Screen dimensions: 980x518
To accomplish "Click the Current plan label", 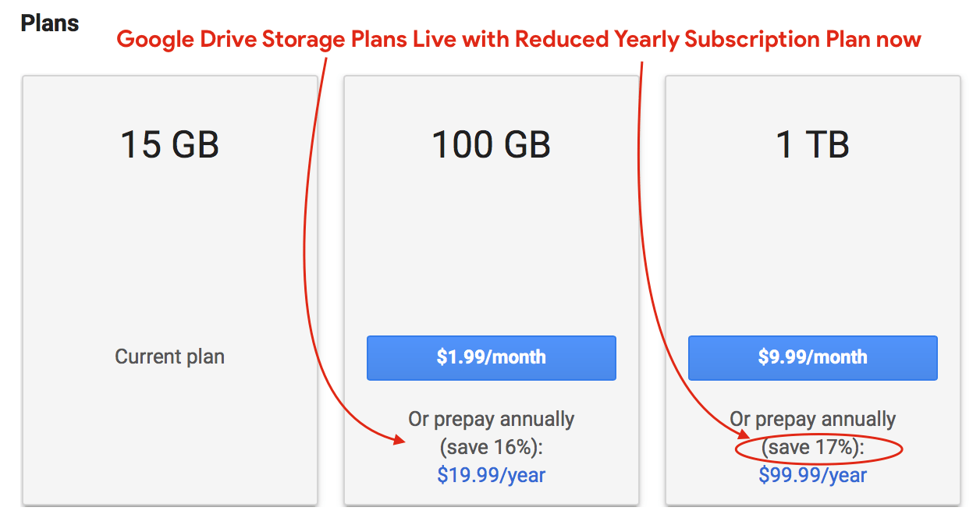I will tap(169, 357).
